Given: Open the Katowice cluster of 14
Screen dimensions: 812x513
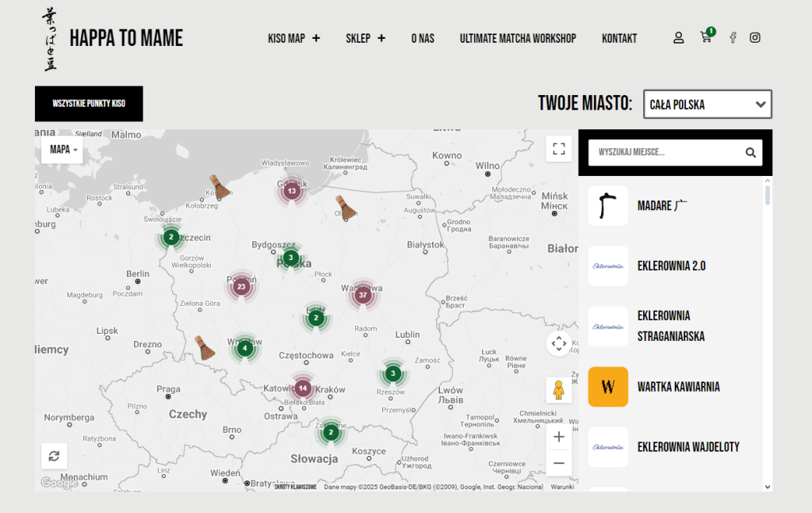Looking at the screenshot, I should pyautogui.click(x=303, y=389).
